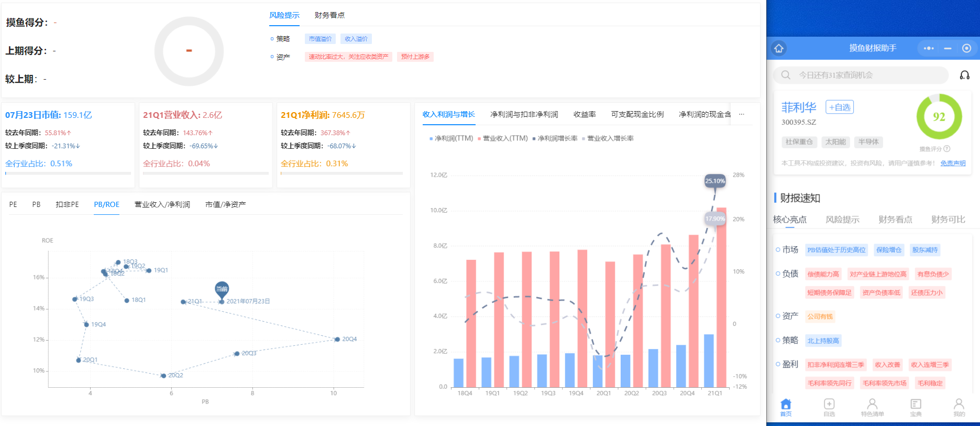Select the PE valuation tab
Image resolution: width=980 pixels, height=426 pixels.
[13, 204]
